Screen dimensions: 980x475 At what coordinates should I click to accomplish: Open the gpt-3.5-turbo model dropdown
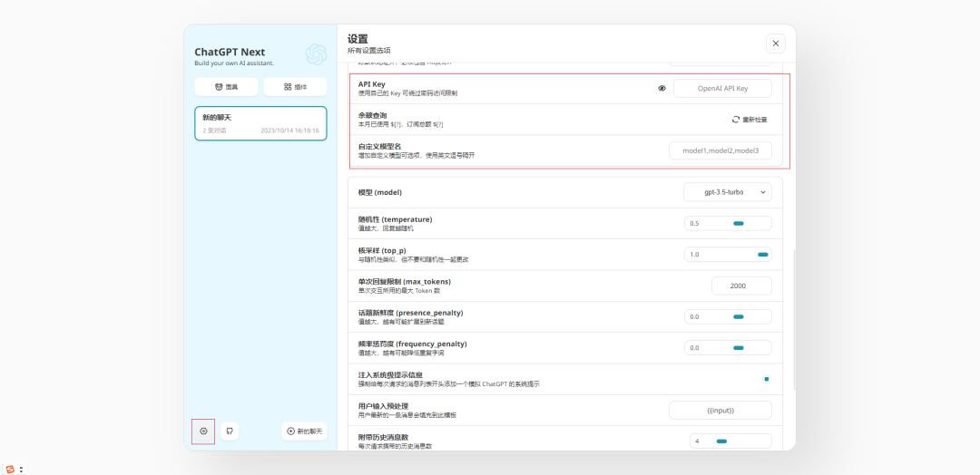(x=728, y=192)
